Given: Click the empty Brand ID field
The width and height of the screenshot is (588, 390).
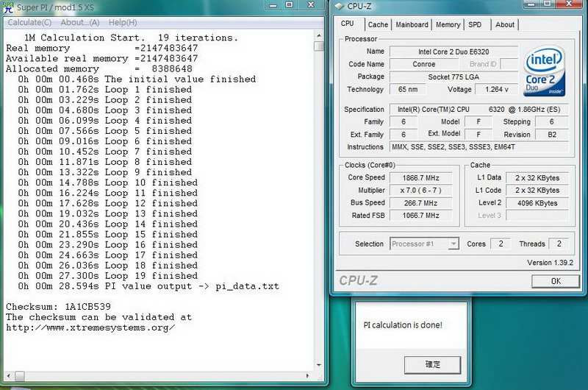Looking at the screenshot, I should pyautogui.click(x=509, y=64).
